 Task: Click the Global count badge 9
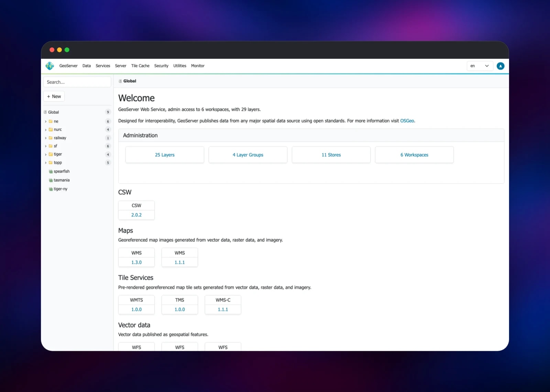pos(108,112)
